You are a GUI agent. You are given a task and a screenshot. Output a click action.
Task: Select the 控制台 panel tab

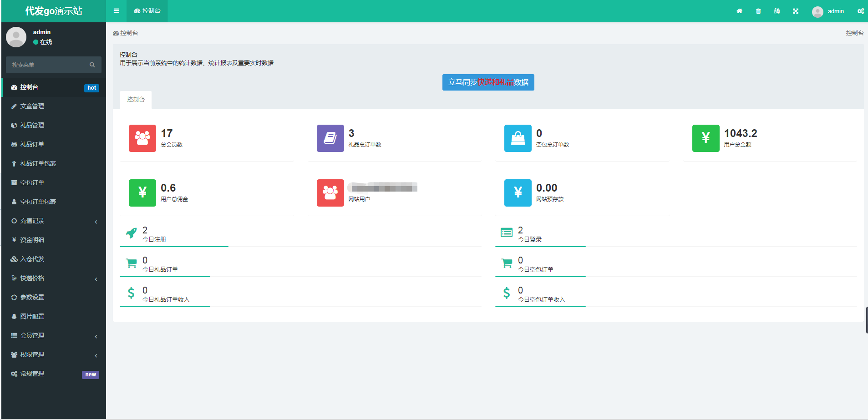136,100
